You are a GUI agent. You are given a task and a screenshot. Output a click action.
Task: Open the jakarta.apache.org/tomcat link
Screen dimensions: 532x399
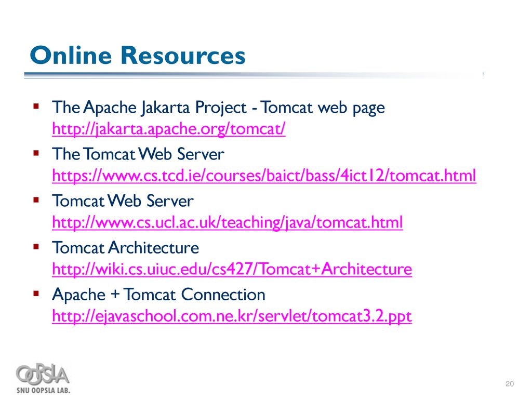pos(169,129)
